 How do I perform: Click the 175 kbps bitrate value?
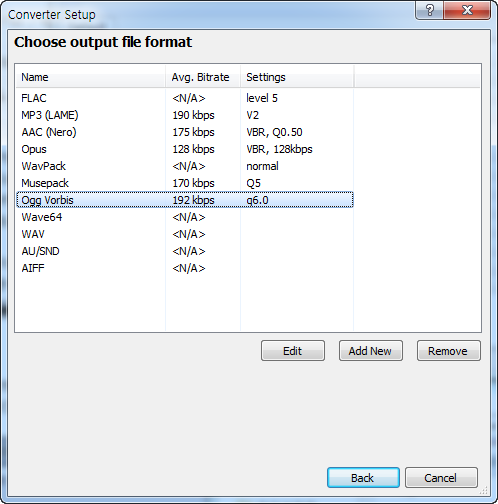point(193,132)
